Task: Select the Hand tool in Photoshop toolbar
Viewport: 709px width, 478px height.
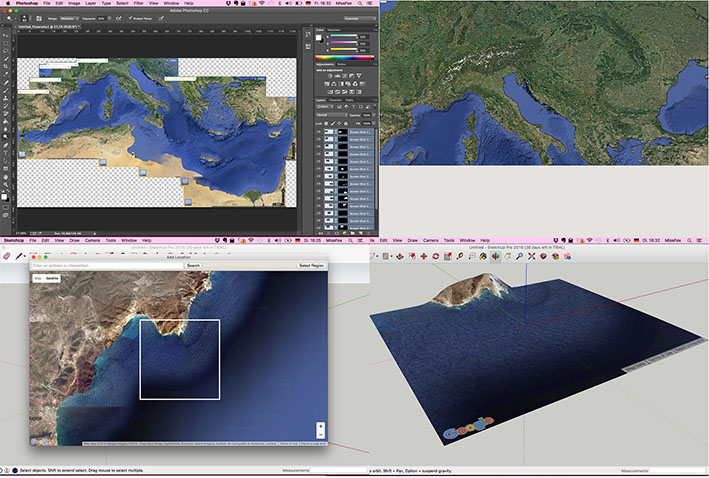Action: click(x=6, y=177)
